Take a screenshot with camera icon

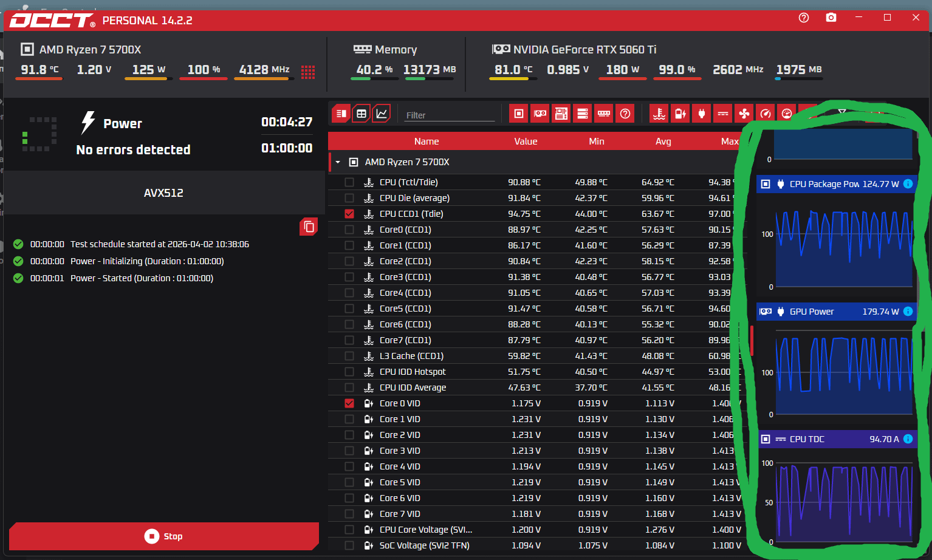[x=831, y=18]
